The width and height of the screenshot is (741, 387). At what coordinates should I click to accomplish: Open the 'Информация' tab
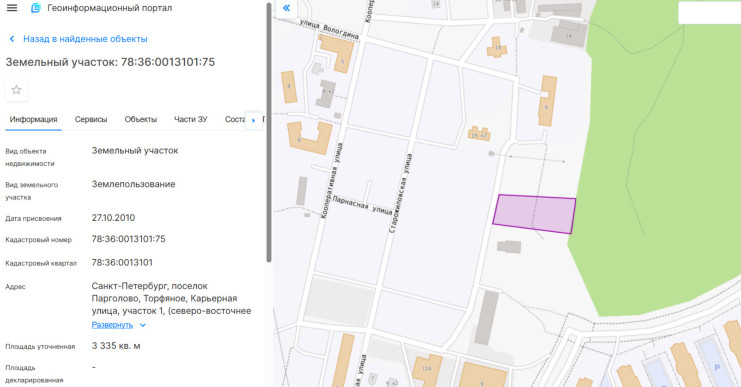(x=33, y=120)
